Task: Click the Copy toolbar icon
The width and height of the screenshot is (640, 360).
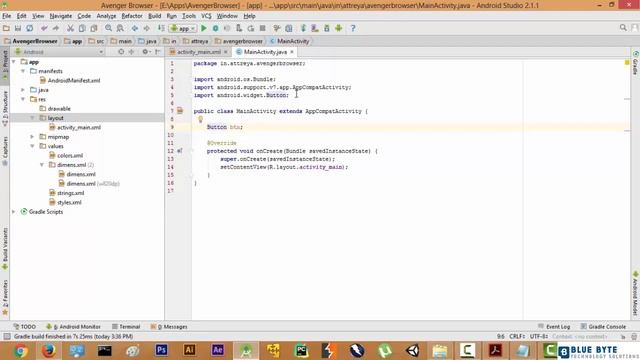Action: 82,28
